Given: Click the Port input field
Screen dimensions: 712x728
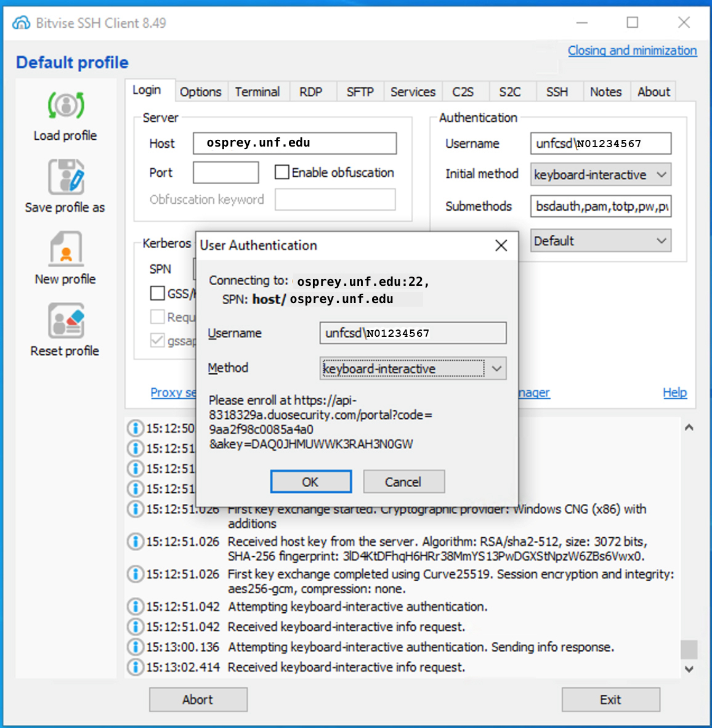Looking at the screenshot, I should click(225, 172).
